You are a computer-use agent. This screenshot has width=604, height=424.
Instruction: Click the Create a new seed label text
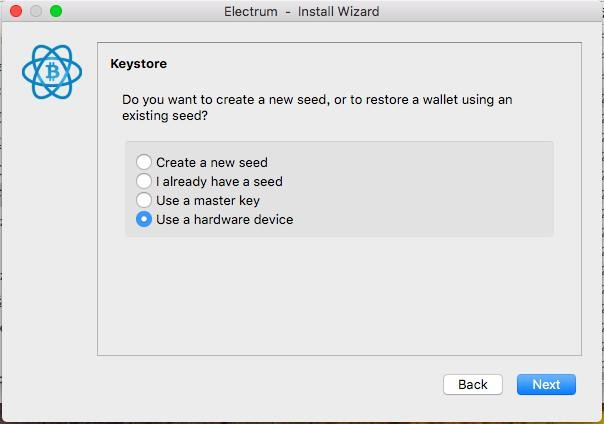pyautogui.click(x=212, y=163)
